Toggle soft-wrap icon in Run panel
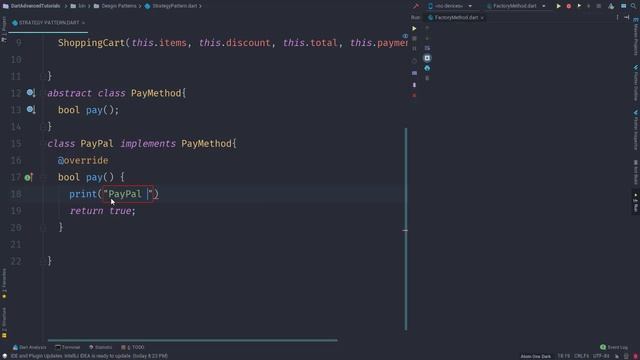 click(427, 48)
